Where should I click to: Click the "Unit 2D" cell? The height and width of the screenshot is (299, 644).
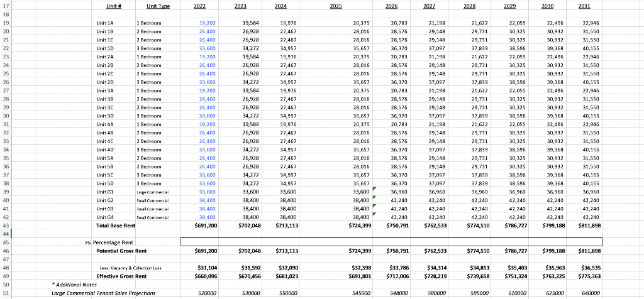(x=105, y=82)
